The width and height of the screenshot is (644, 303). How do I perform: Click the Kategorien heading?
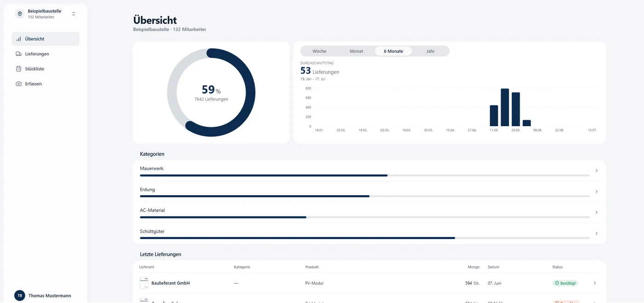[x=152, y=154]
